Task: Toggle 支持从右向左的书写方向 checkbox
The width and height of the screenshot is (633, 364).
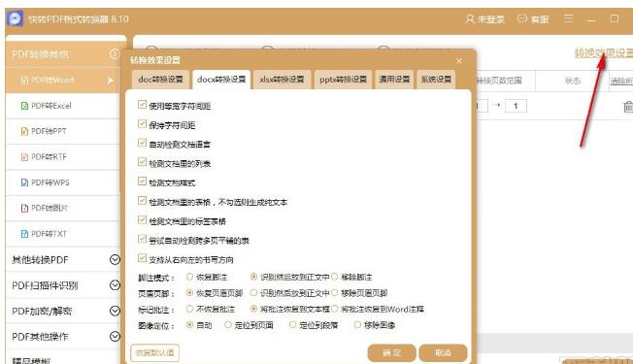Action: coord(142,258)
